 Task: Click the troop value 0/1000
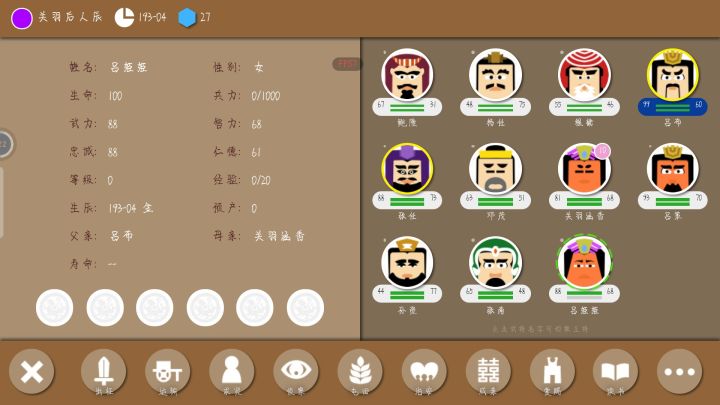pyautogui.click(x=265, y=96)
